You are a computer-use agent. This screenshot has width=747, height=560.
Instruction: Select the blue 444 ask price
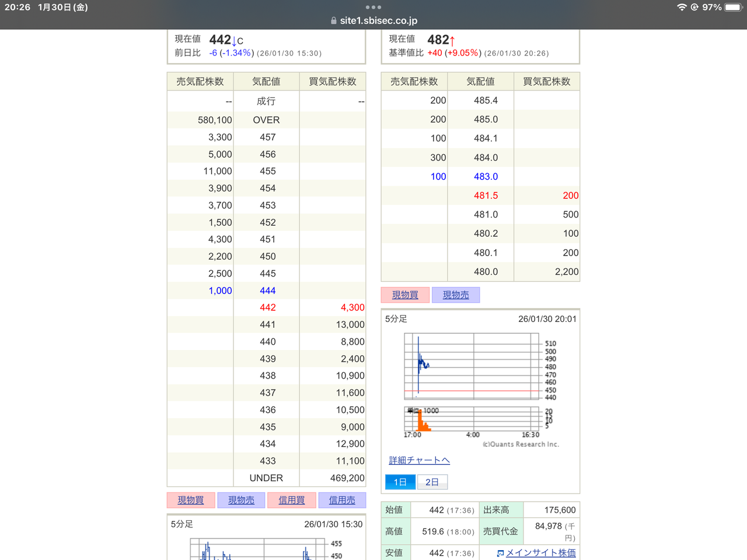click(x=267, y=290)
